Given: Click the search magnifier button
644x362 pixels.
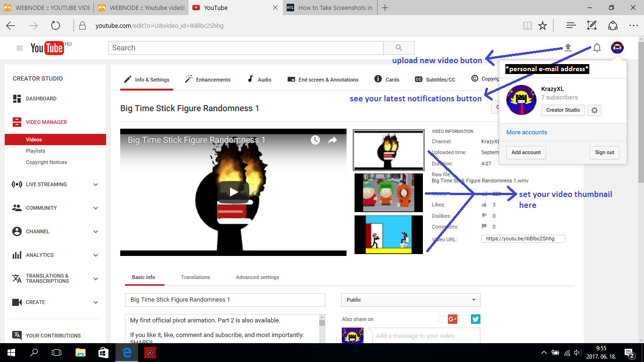Looking at the screenshot, I should pyautogui.click(x=399, y=48).
